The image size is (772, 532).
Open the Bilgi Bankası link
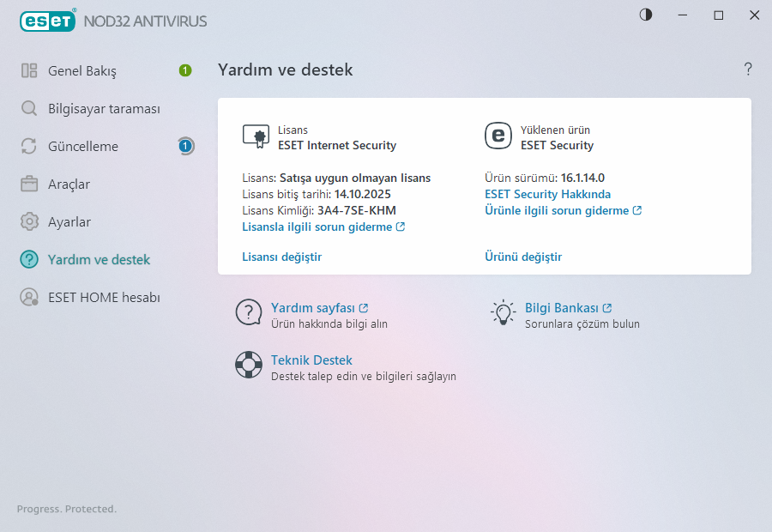(x=561, y=308)
